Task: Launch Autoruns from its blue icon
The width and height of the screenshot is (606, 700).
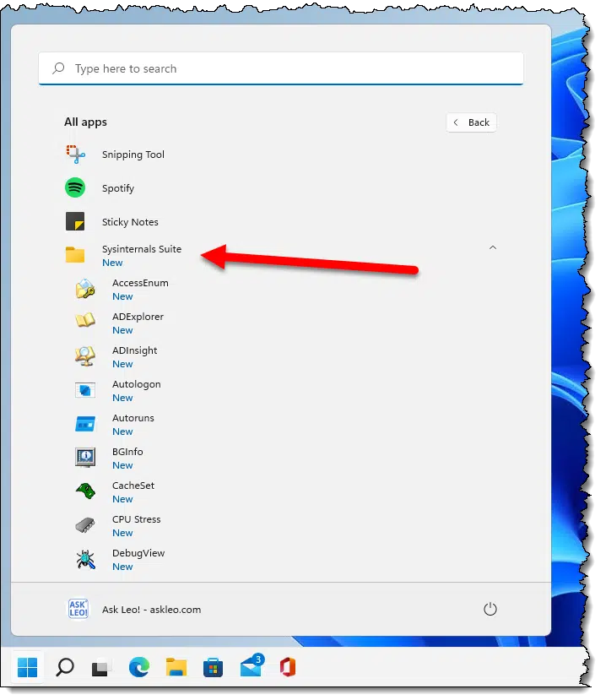Action: [85, 424]
